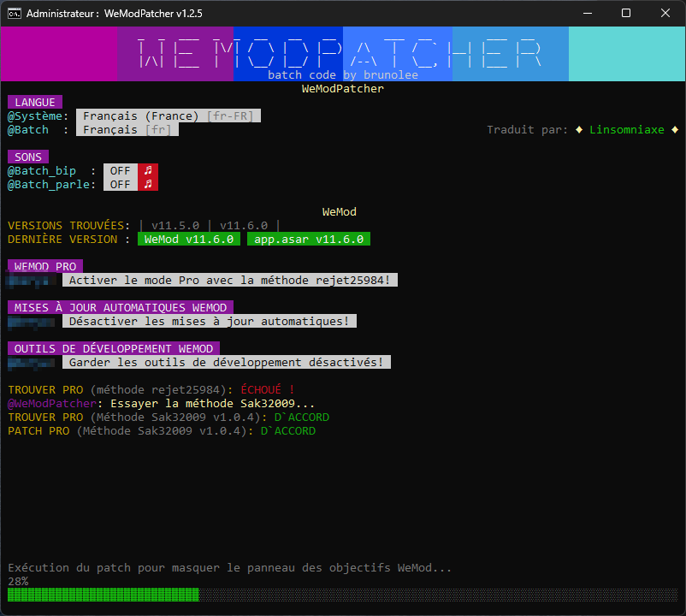
Task: Select the WEMOD PRO section header
Action: click(45, 267)
